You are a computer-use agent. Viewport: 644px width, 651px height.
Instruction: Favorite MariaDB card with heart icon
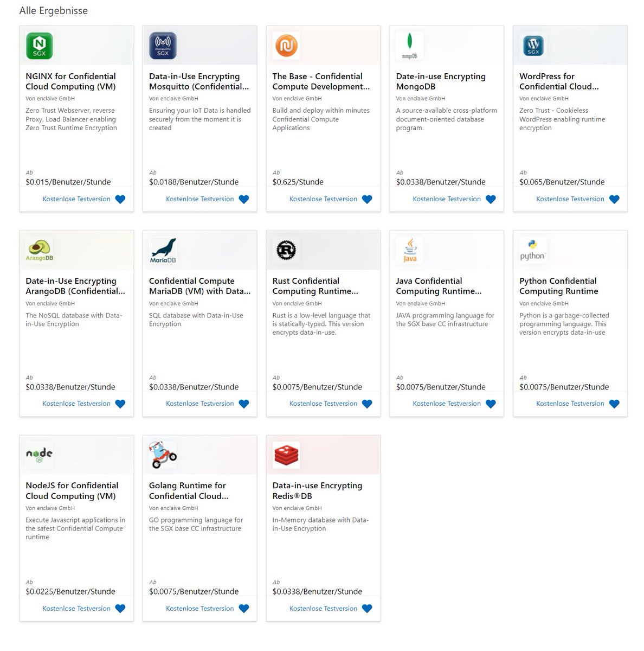point(244,404)
